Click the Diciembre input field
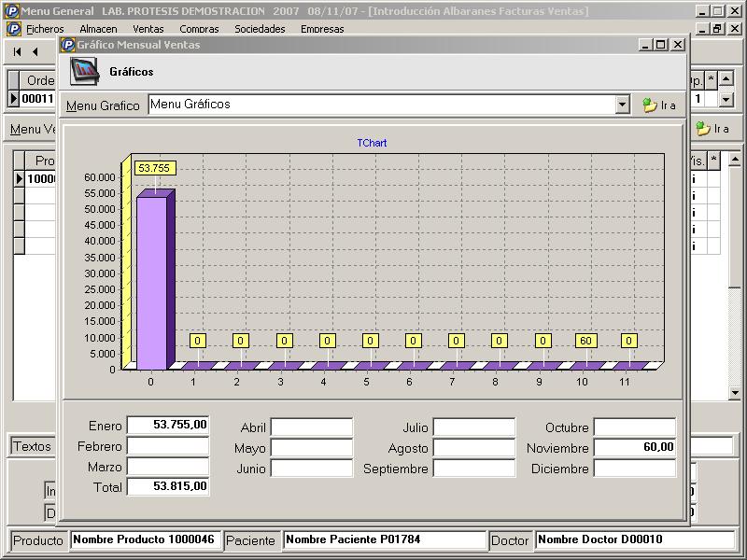The width and height of the screenshot is (747, 560). pyautogui.click(x=635, y=469)
